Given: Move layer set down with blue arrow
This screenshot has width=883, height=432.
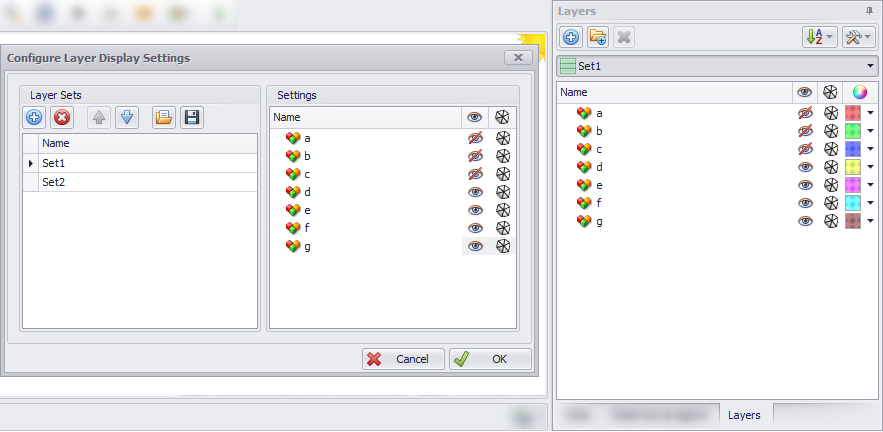Looking at the screenshot, I should click(127, 118).
